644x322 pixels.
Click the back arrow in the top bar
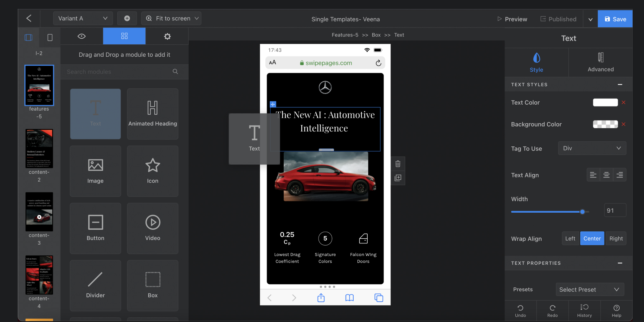[29, 18]
